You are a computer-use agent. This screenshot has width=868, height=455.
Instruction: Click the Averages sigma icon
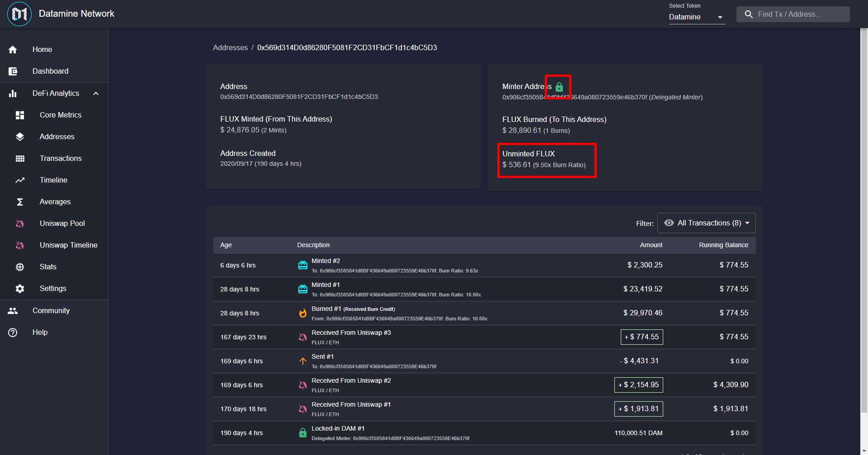(x=20, y=202)
